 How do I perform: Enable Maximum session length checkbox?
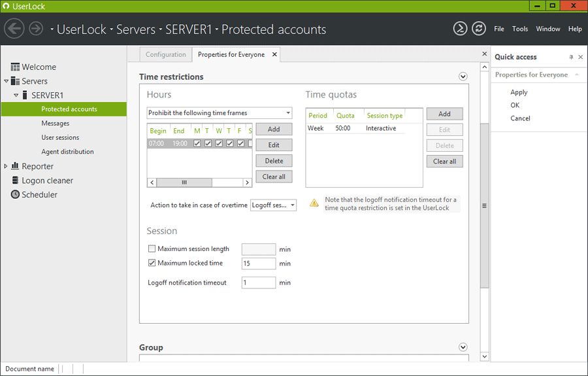click(x=152, y=248)
